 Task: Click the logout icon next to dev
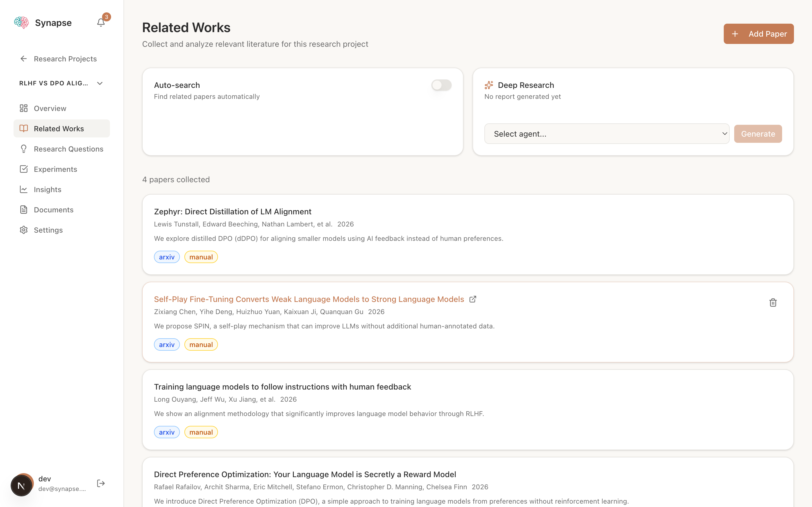click(100, 483)
